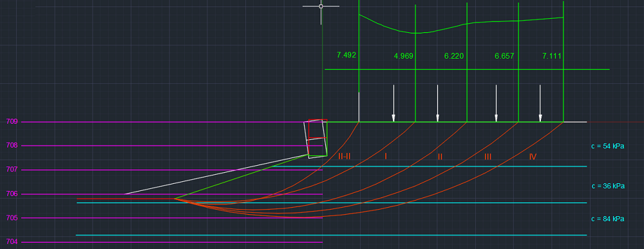Select the 6.220 value label
The width and height of the screenshot is (644, 249).
pyautogui.click(x=454, y=56)
